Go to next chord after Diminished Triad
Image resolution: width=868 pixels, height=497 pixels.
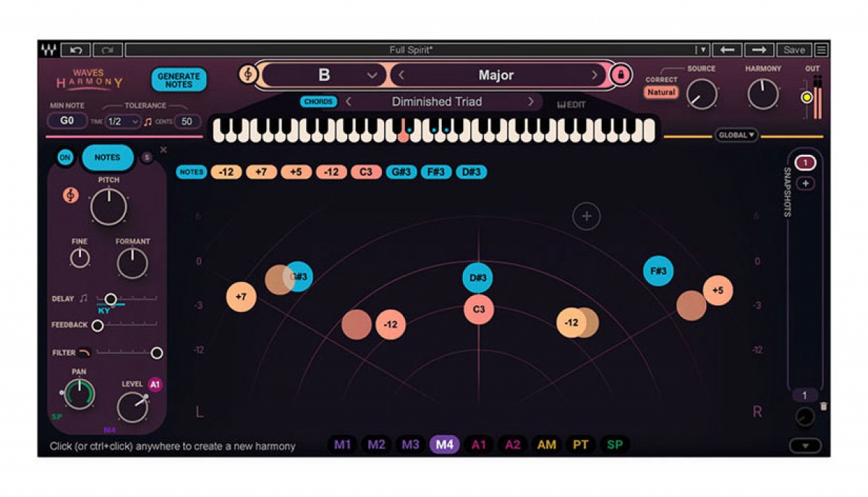tap(530, 102)
